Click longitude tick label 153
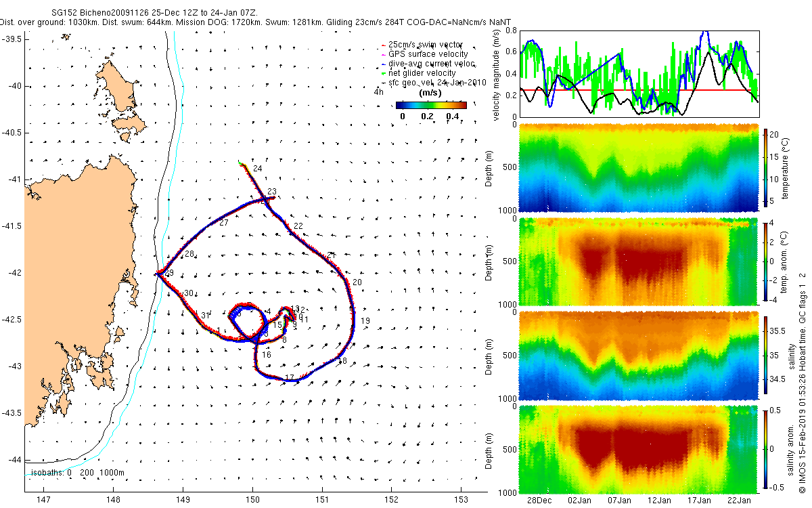The image size is (812, 508). pyautogui.click(x=461, y=499)
